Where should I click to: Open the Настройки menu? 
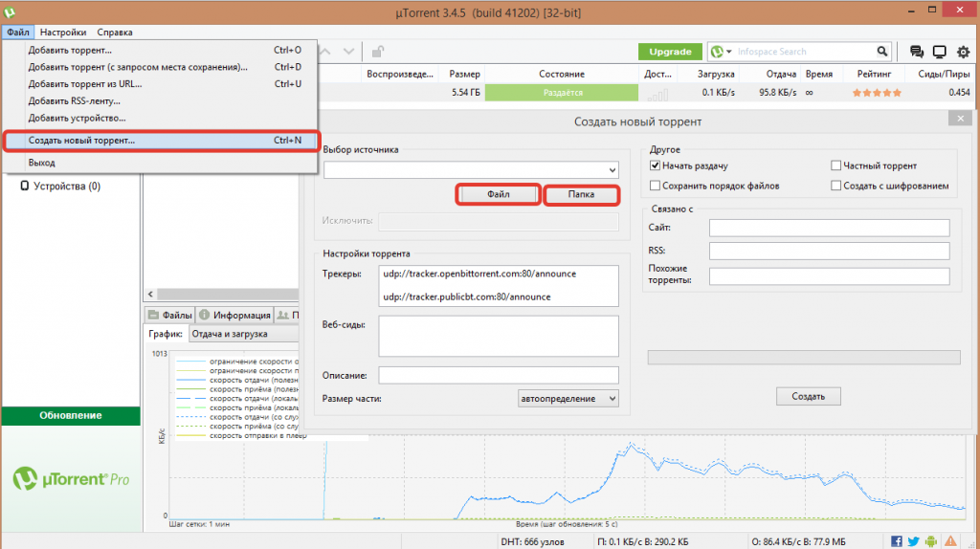point(63,32)
